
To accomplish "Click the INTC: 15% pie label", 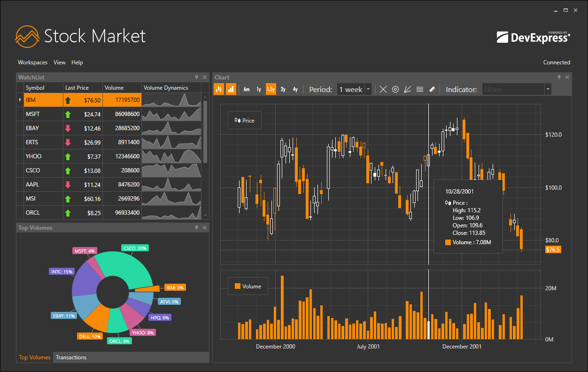I will [62, 271].
